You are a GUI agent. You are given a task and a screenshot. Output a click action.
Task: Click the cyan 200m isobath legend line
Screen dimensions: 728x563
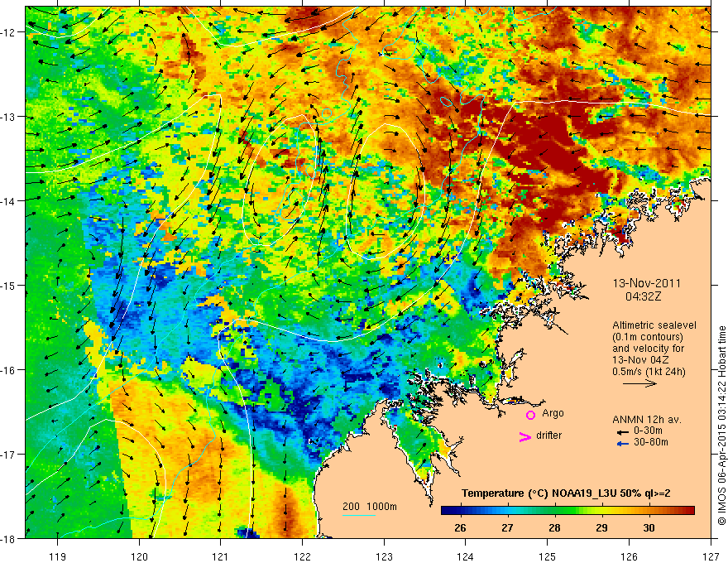[x=358, y=515]
